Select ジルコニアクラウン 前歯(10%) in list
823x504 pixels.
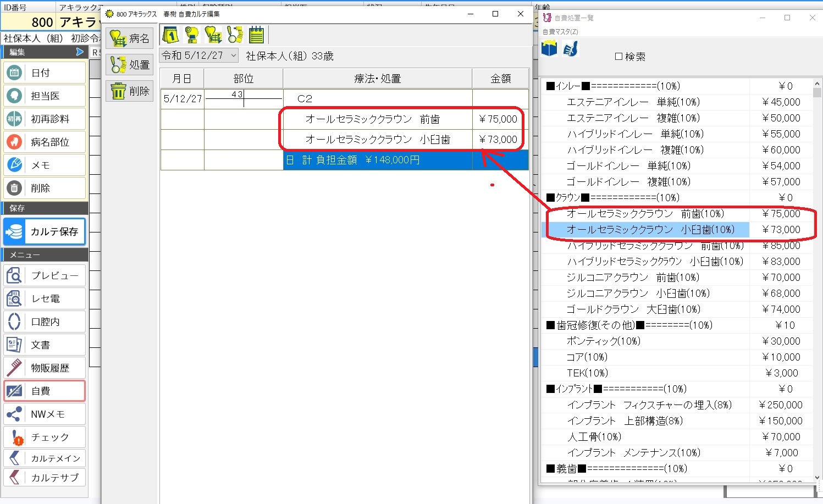click(x=632, y=278)
